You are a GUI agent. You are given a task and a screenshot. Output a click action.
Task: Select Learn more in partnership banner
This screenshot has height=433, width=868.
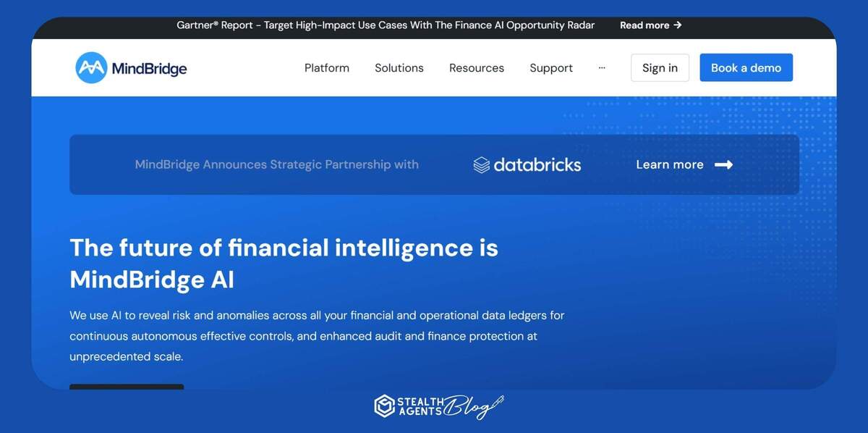[670, 164]
